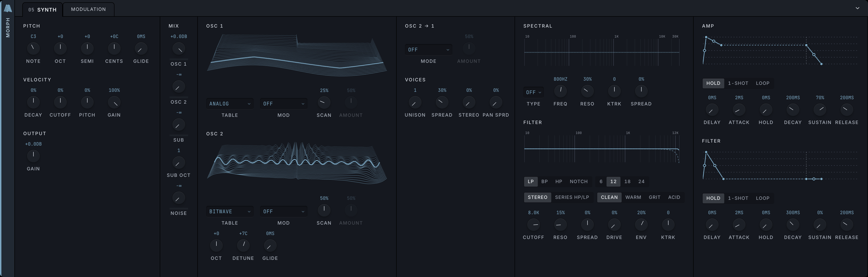Switch to the Modulation tab

coord(88,9)
